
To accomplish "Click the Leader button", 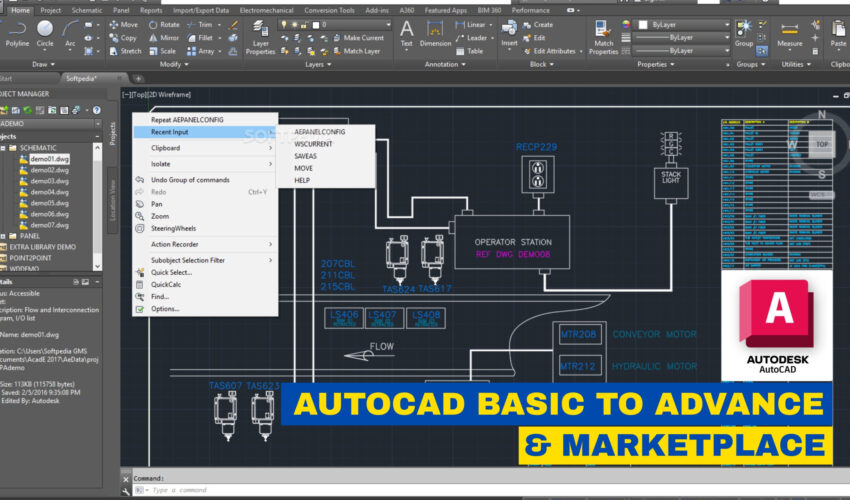I will (471, 38).
